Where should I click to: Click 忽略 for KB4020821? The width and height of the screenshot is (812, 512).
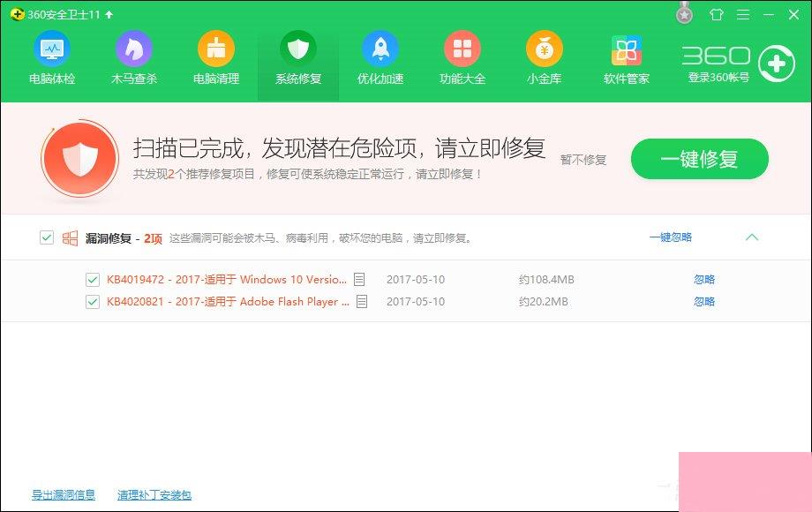[704, 301]
